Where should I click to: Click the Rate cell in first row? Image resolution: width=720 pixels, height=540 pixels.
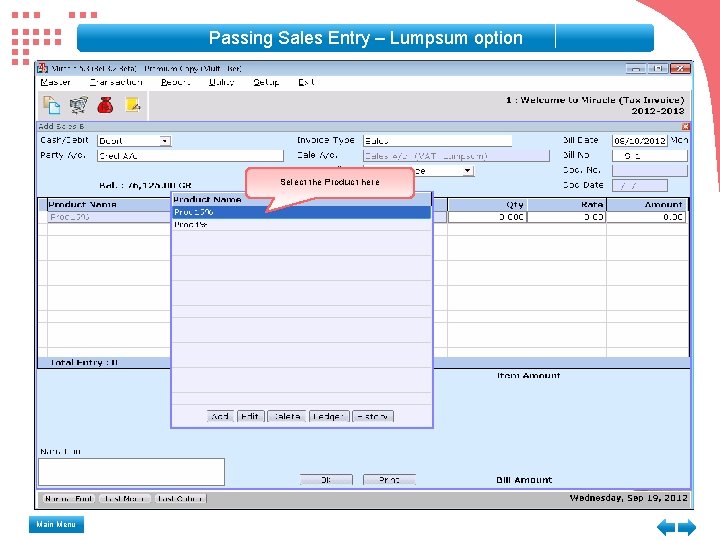pos(567,217)
